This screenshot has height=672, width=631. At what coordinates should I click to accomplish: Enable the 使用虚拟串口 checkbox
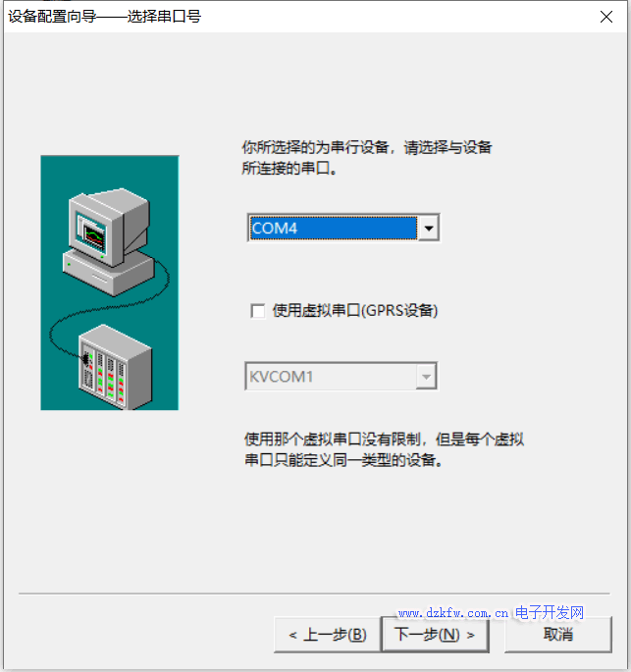258,311
